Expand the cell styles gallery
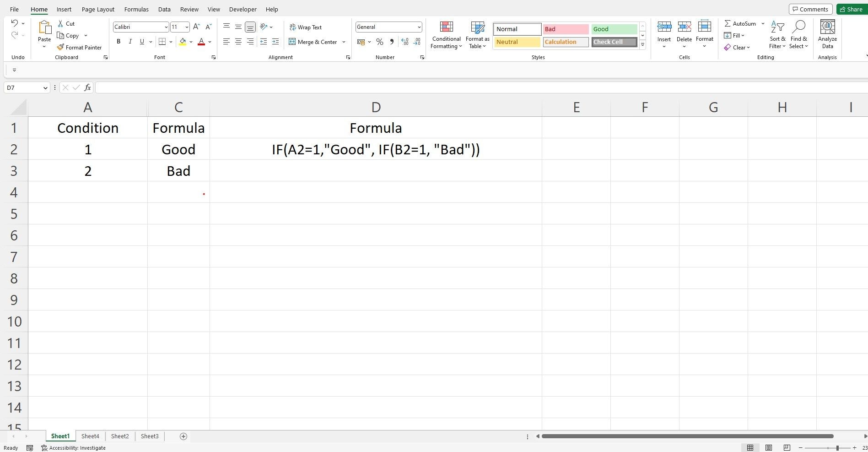This screenshot has width=868, height=452. [642, 44]
